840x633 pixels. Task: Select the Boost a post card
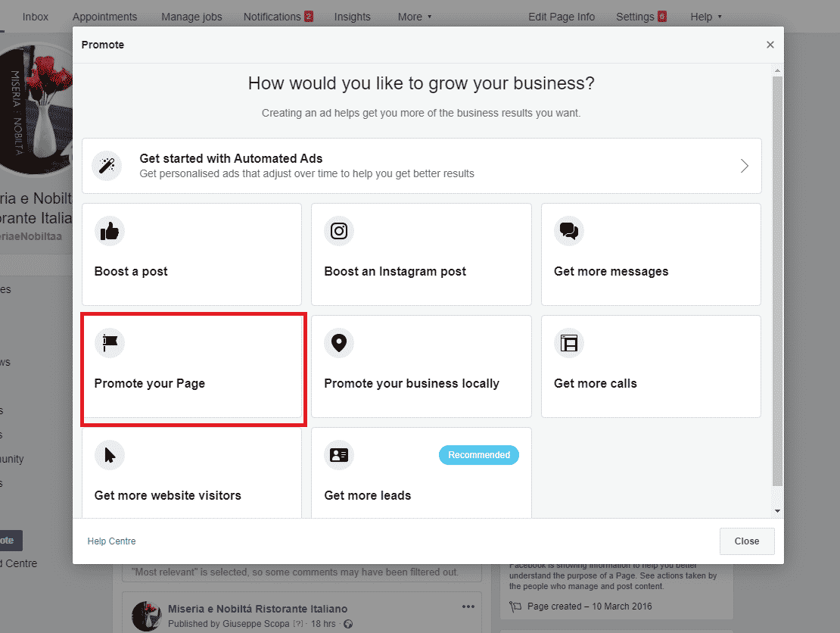pyautogui.click(x=191, y=254)
